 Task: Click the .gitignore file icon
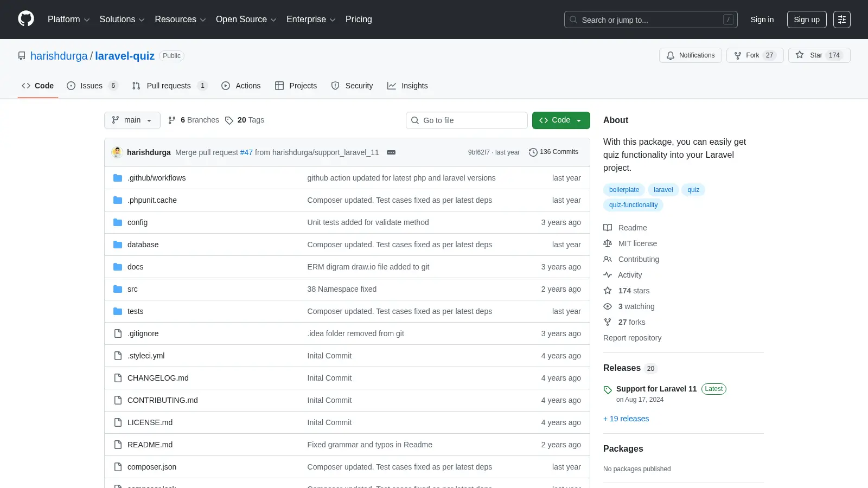118,333
